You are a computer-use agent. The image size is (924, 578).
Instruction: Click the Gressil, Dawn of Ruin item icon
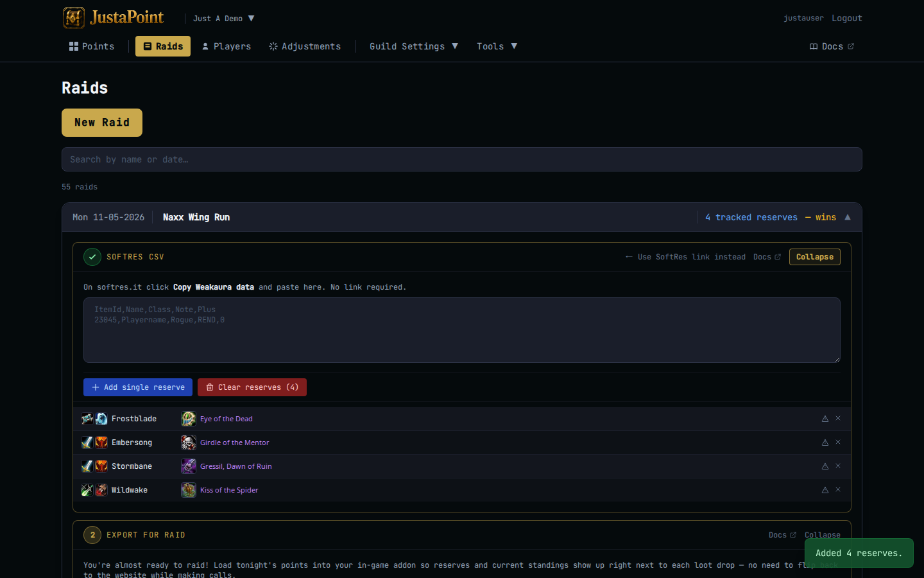coord(189,466)
